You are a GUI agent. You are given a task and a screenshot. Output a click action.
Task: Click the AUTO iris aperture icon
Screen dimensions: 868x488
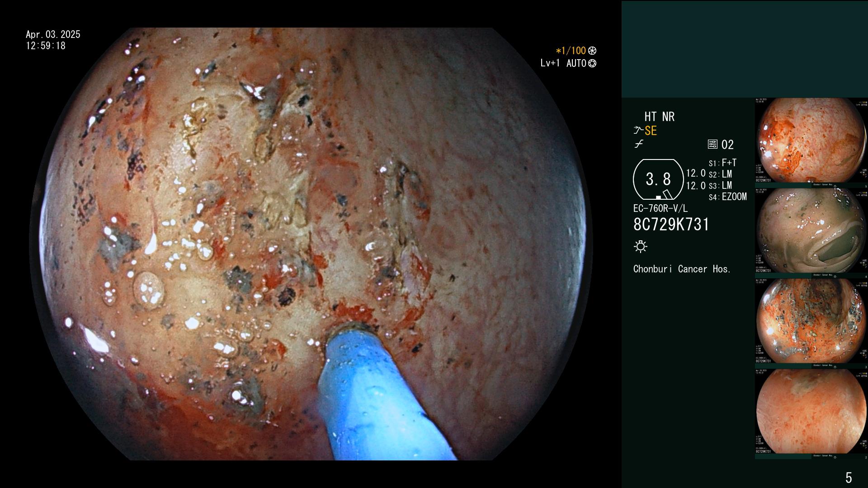(x=592, y=64)
